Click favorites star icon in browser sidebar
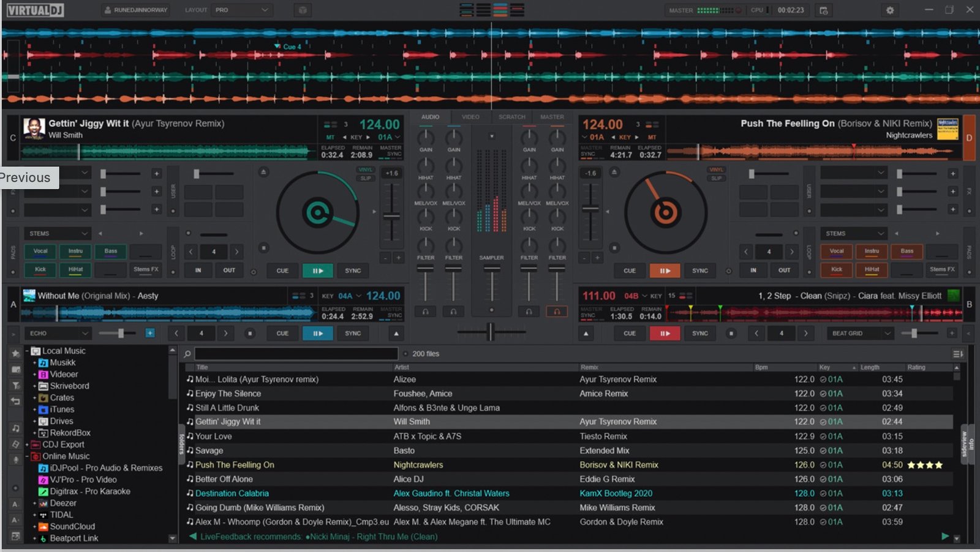The height and width of the screenshot is (552, 980). [16, 353]
